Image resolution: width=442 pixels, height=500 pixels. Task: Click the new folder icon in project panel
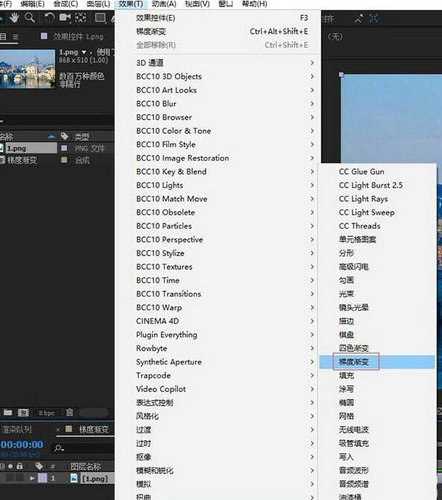tap(8, 413)
